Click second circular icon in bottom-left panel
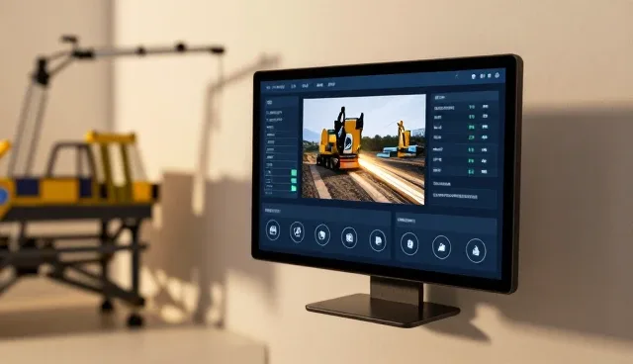Screen dimensions: 633x364 click(x=297, y=232)
